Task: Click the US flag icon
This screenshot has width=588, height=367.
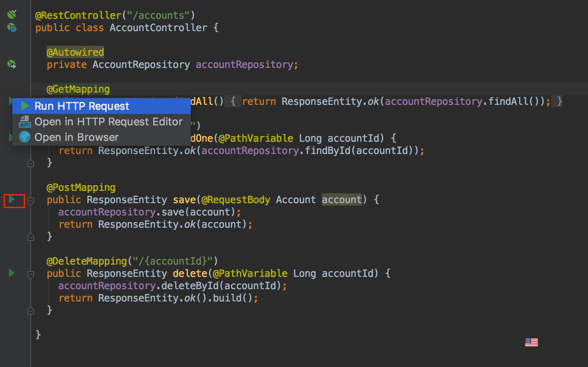Action: [531, 342]
